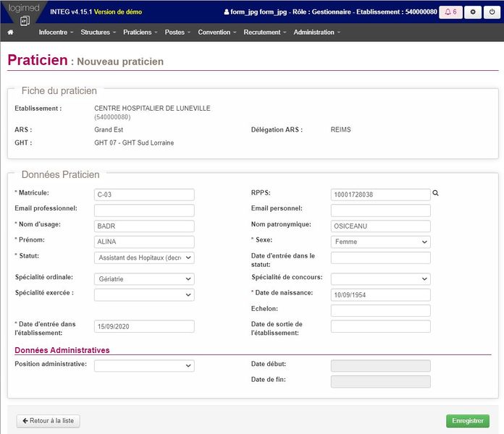Click the disabled Date début field
Viewport: 504px width, 434px height.
381,365
